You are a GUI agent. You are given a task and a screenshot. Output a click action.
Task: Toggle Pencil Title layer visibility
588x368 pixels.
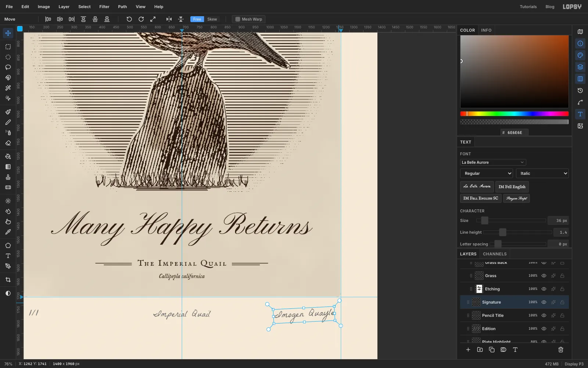[x=544, y=315]
